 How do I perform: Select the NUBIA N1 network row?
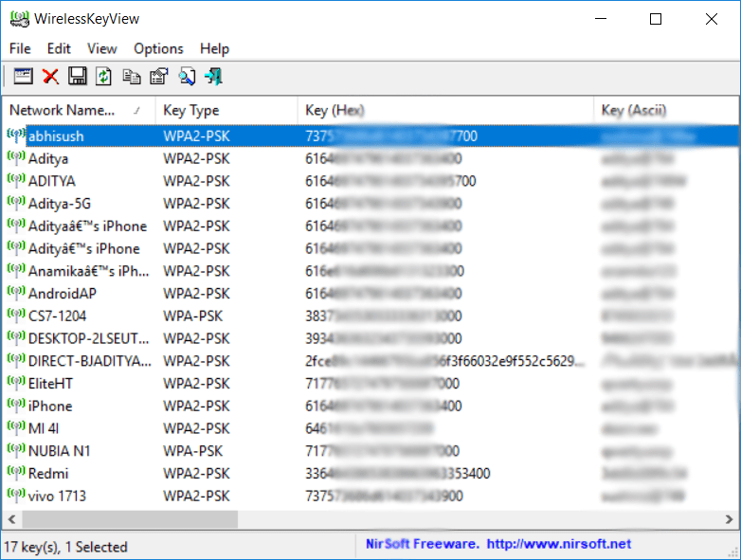tap(370, 451)
